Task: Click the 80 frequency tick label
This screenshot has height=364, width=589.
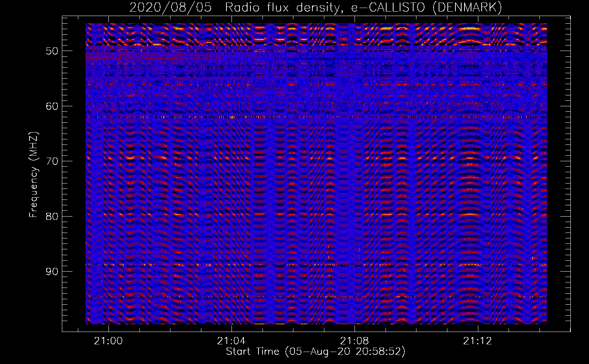Action: click(52, 217)
